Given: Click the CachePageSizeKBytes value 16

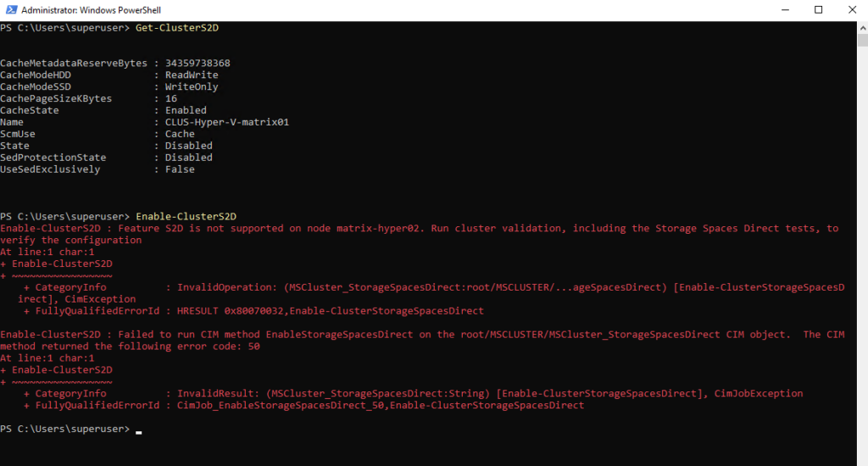Looking at the screenshot, I should [171, 99].
